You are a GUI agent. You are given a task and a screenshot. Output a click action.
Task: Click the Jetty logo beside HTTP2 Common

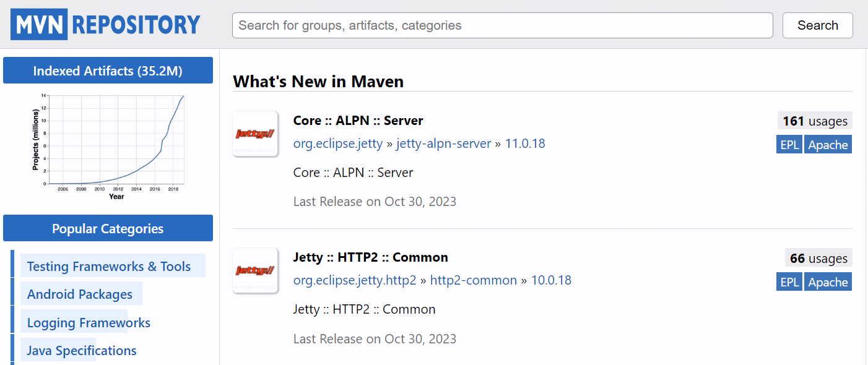coord(255,270)
